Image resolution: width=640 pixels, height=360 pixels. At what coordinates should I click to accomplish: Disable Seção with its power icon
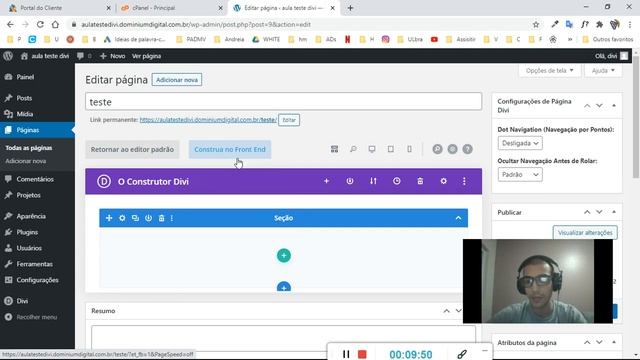148,218
